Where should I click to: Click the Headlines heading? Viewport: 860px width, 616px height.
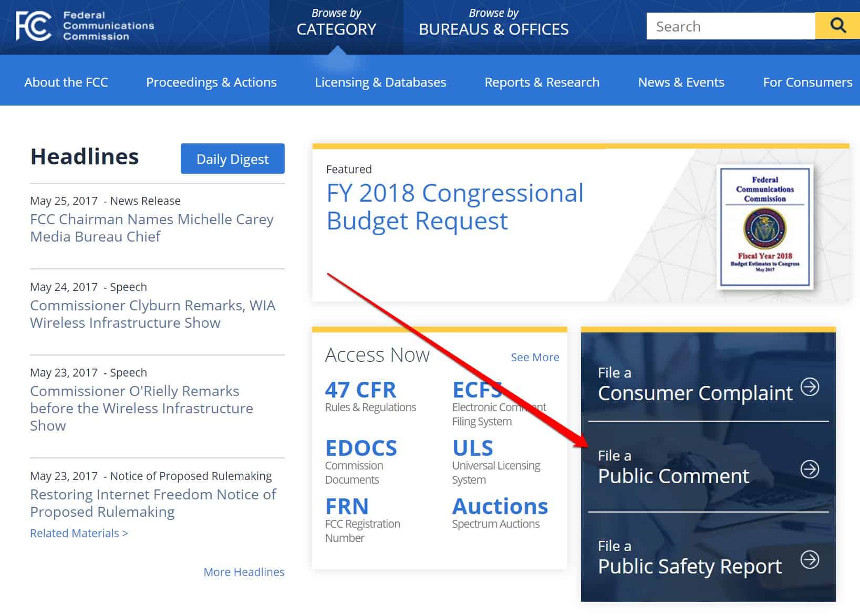[85, 156]
